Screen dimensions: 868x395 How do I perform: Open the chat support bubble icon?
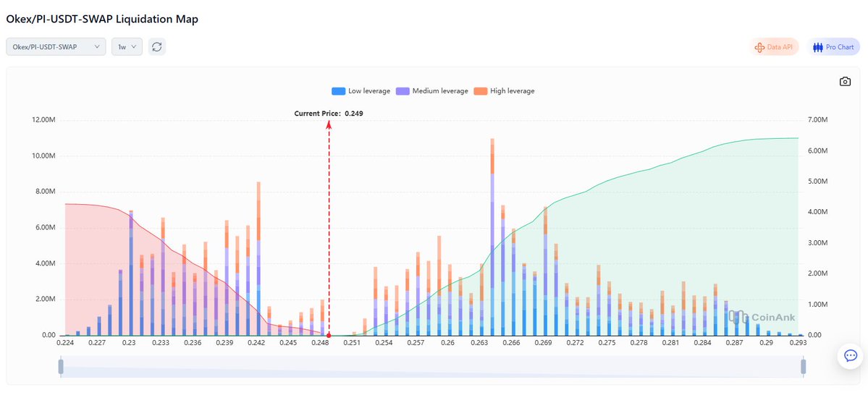pos(851,356)
